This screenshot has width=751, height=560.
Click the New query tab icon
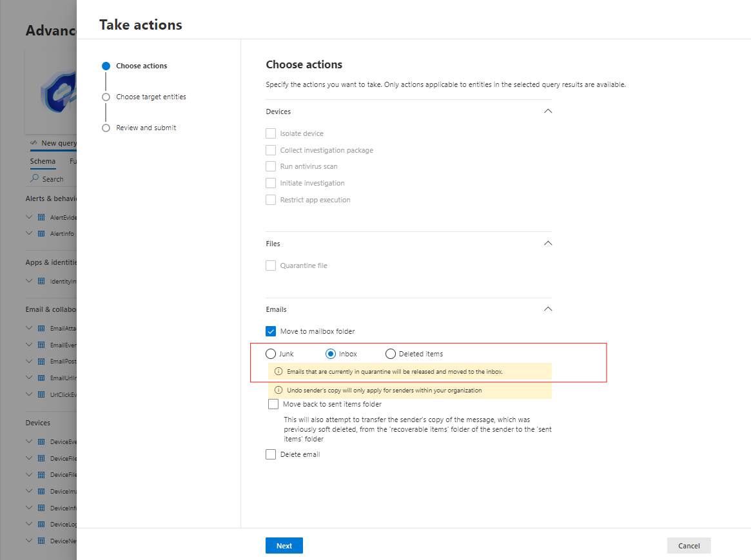click(x=34, y=143)
